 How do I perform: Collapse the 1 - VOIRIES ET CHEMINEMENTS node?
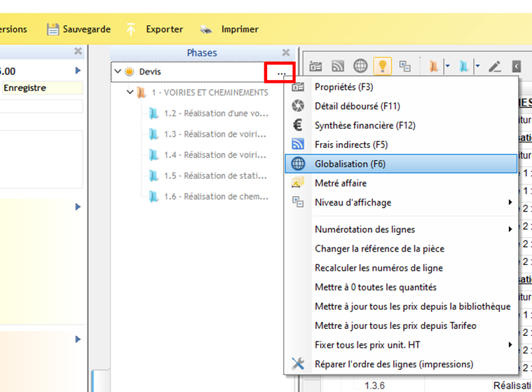[x=130, y=93]
